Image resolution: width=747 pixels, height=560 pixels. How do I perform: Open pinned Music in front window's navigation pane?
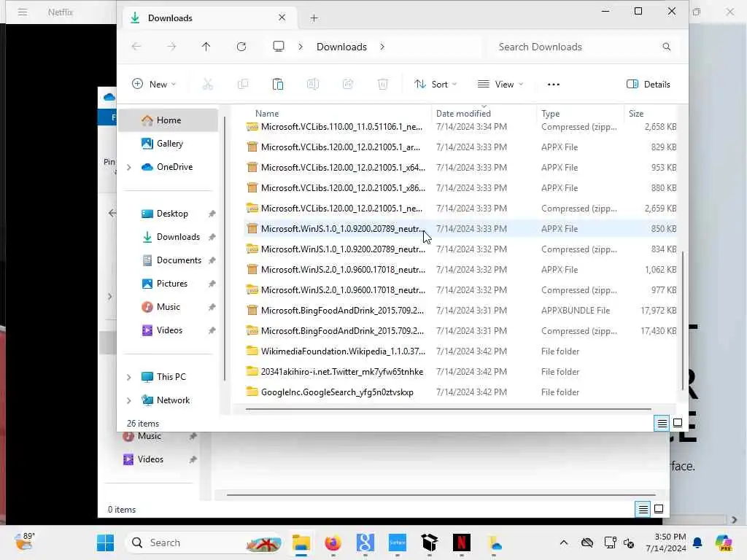[x=169, y=307]
